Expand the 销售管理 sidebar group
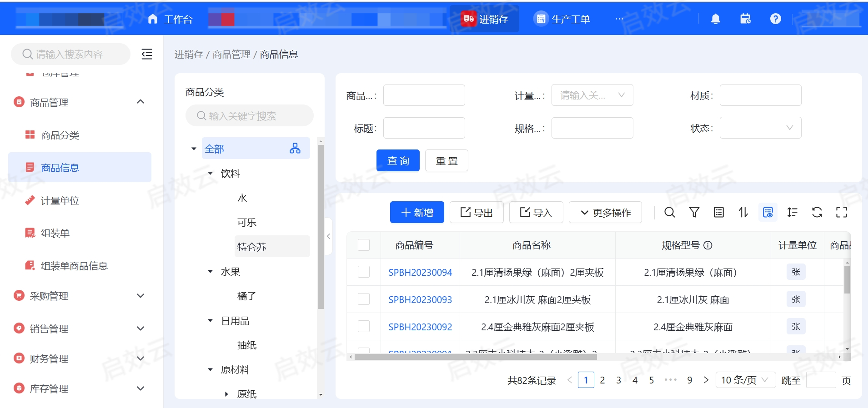 coord(140,328)
